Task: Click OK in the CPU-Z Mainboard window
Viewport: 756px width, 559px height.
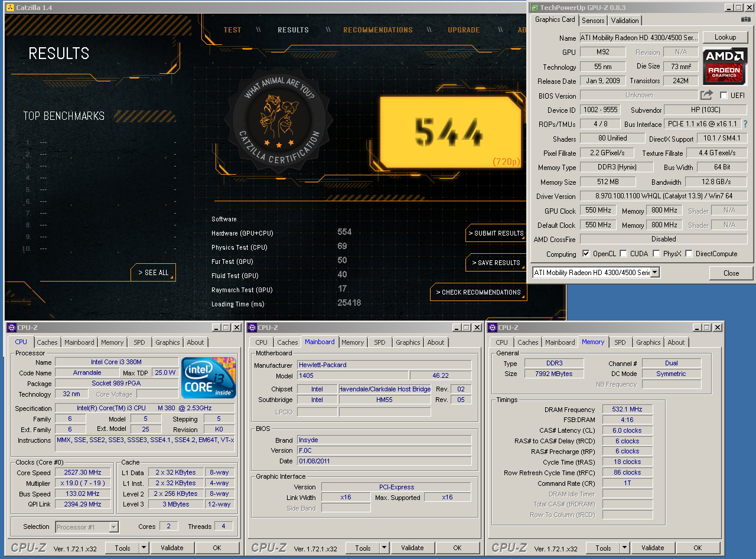Action: tap(457, 548)
